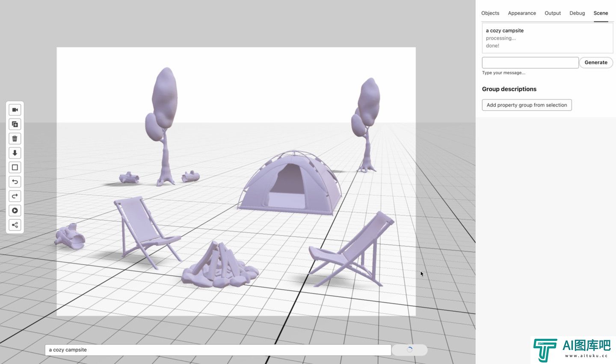The width and height of the screenshot is (616, 364).
Task: Click the square frame icon
Action: click(x=15, y=167)
